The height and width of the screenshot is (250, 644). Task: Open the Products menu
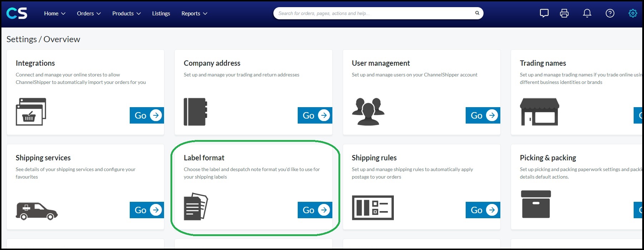[127, 14]
